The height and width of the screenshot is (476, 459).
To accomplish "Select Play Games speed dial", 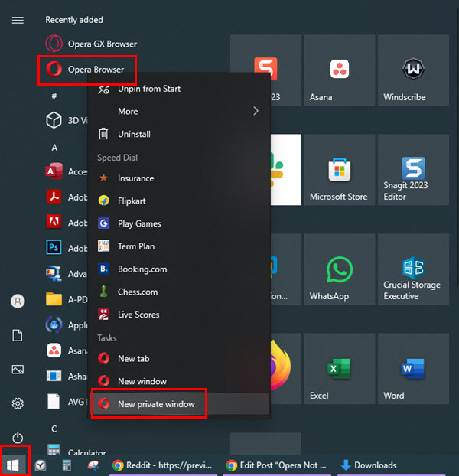I will pyautogui.click(x=179, y=223).
